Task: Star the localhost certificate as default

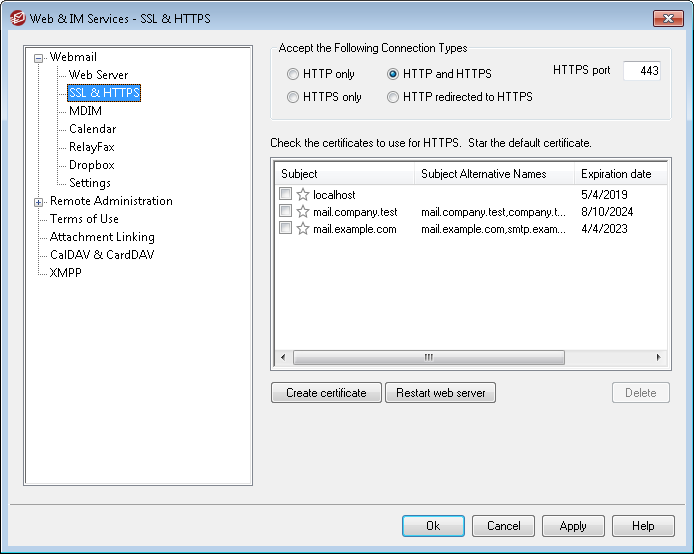Action: [303, 195]
